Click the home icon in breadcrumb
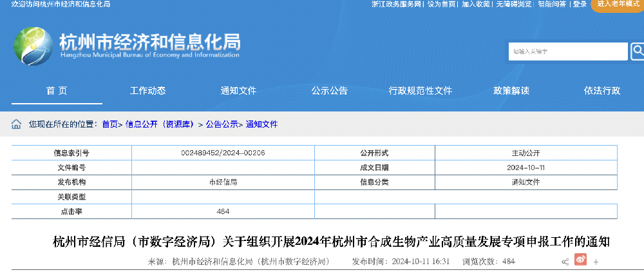644x279 pixels. pyautogui.click(x=16, y=124)
